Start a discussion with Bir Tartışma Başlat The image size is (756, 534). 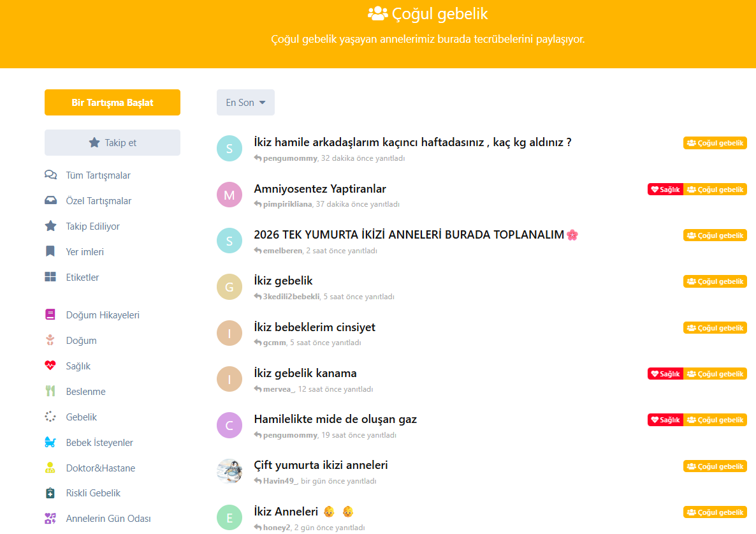point(112,102)
